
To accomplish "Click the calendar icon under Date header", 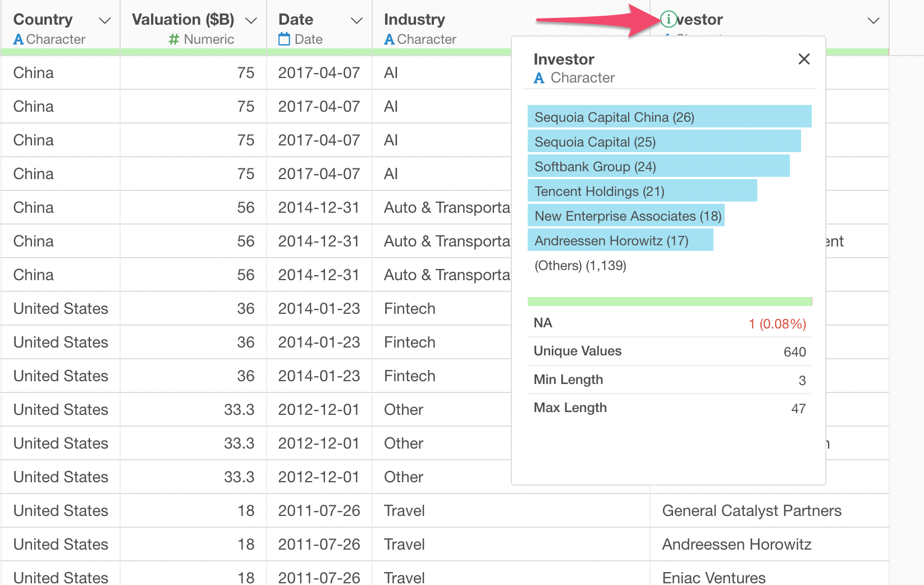I will tap(285, 39).
